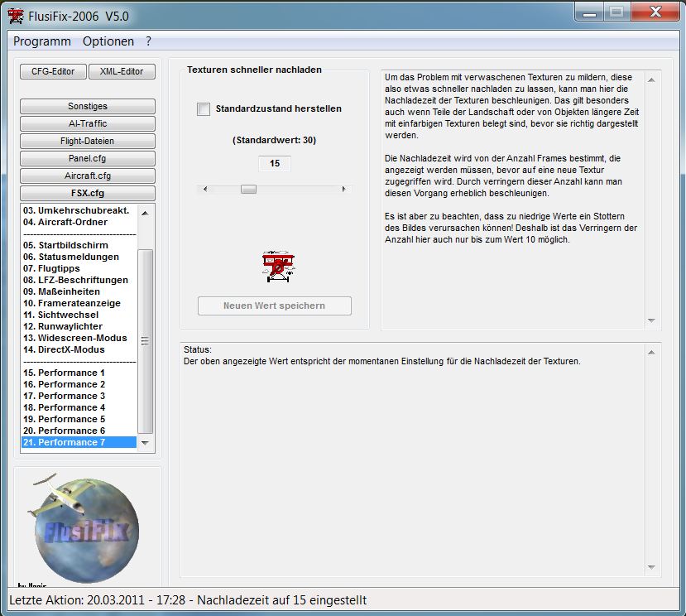
Task: Select 07. Flugtipps list entry
Action: point(79,268)
